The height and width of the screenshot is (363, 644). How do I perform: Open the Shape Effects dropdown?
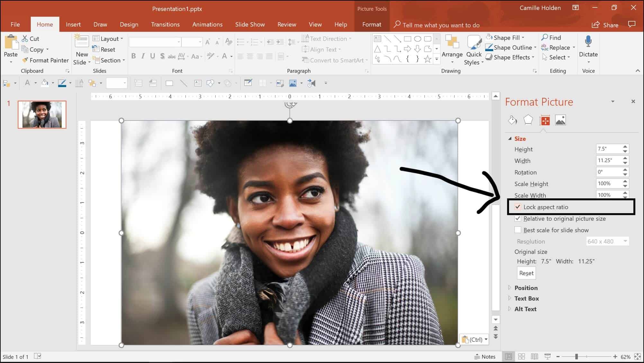pyautogui.click(x=510, y=58)
